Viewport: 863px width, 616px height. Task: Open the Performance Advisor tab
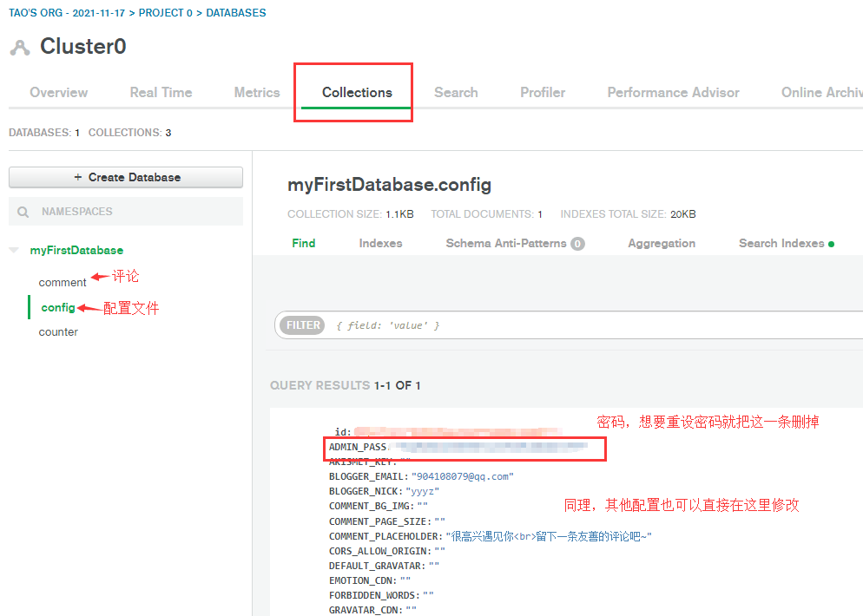[673, 92]
